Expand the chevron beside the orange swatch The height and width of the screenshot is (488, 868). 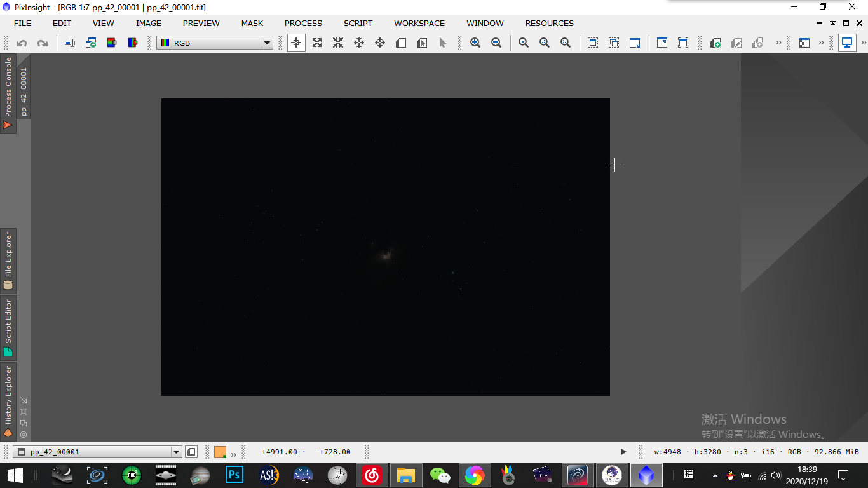233,454
